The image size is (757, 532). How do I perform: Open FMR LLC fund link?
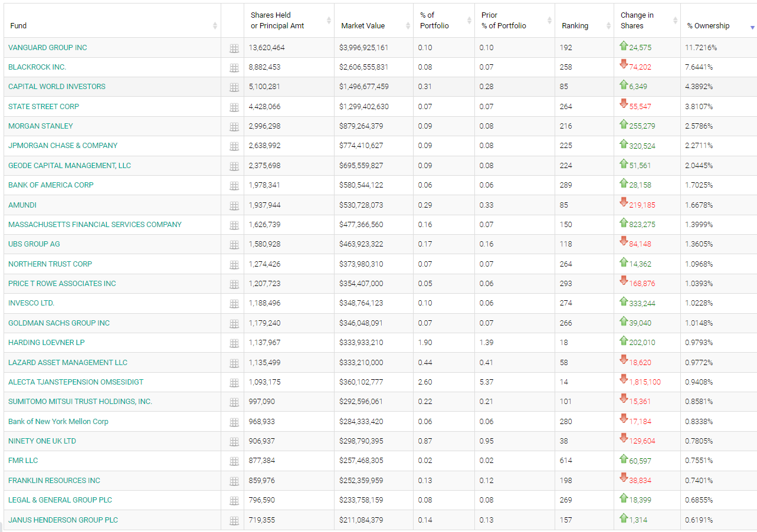coord(23,460)
